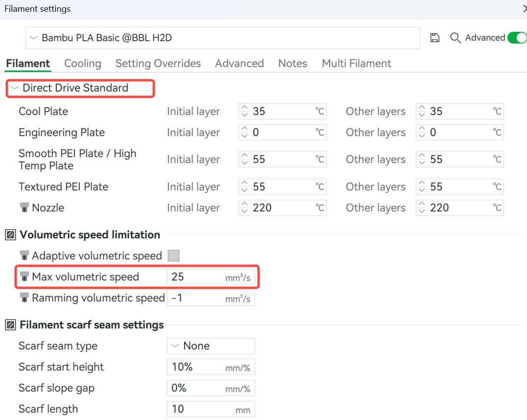Click the icon beside Adaptive volumetric speed
This screenshot has width=527, height=420.
(x=24, y=256)
